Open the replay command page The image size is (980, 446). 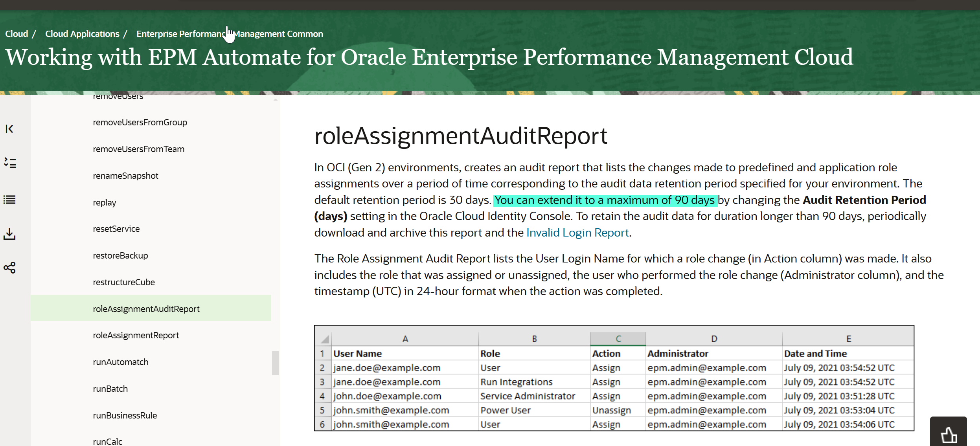pyautogui.click(x=104, y=202)
